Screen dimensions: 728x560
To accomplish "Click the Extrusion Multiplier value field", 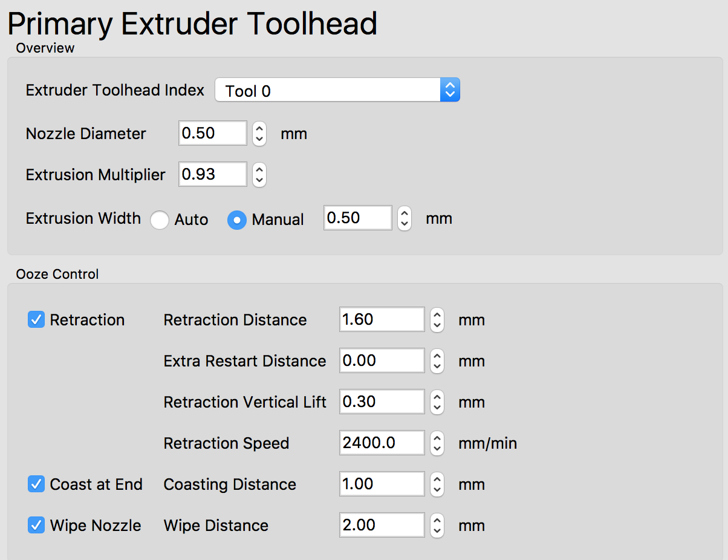I will point(212,174).
